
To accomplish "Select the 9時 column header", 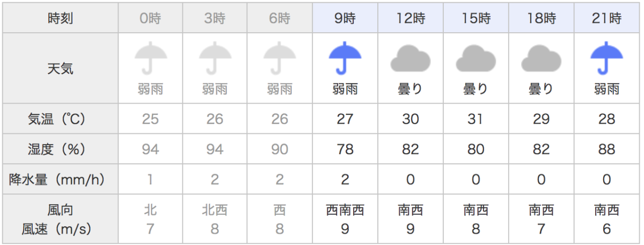I will point(345,19).
